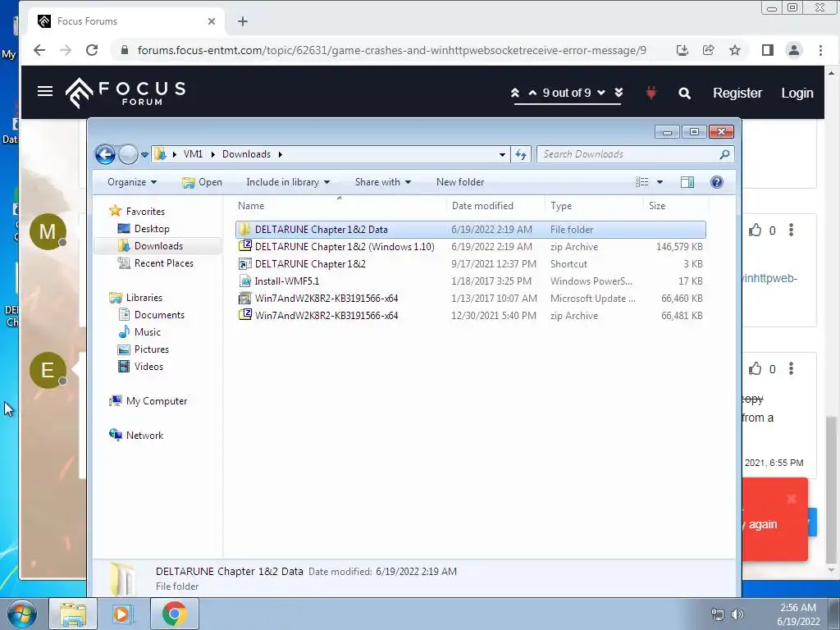
Task: Change view with the view icon
Action: tap(641, 182)
